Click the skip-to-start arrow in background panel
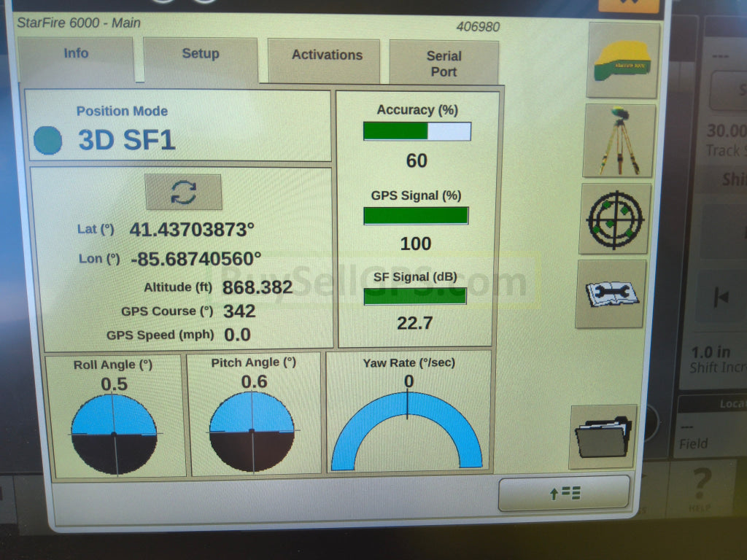This screenshot has width=747, height=560. point(721,297)
